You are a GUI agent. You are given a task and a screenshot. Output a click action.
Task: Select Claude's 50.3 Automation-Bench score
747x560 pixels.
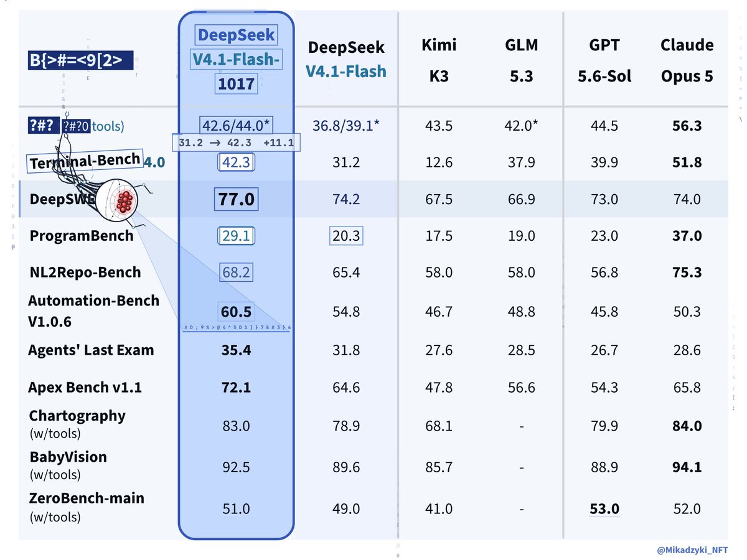(x=687, y=311)
